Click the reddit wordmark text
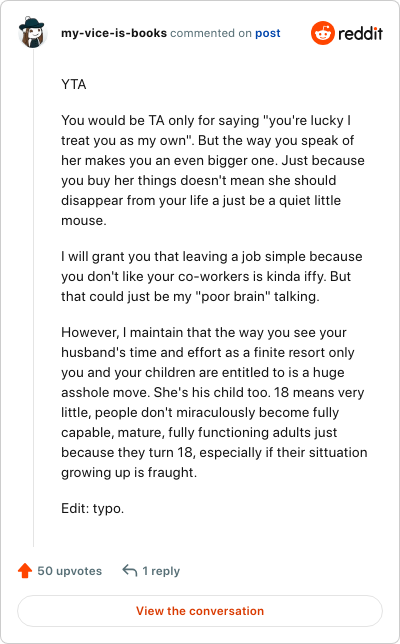This screenshot has height=644, width=400. (x=361, y=33)
